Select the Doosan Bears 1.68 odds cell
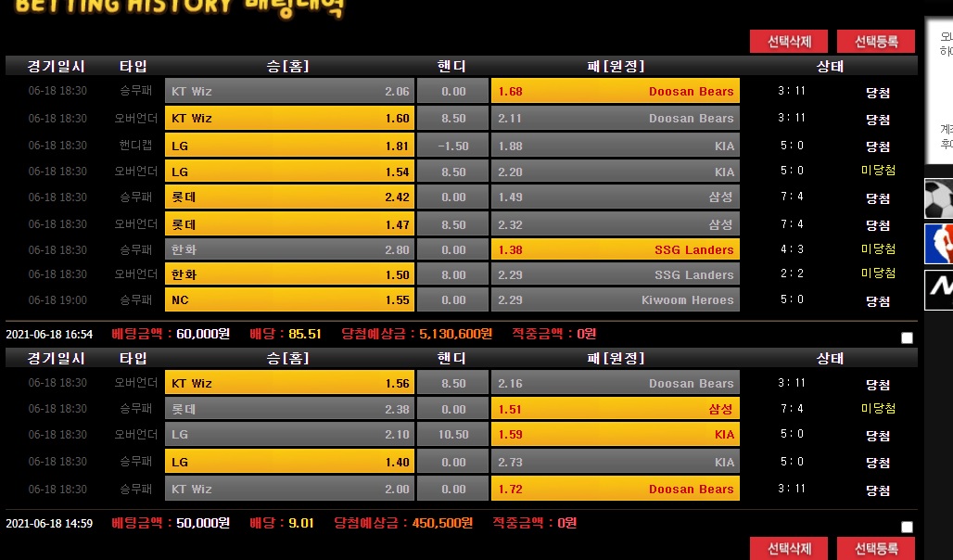 click(615, 91)
